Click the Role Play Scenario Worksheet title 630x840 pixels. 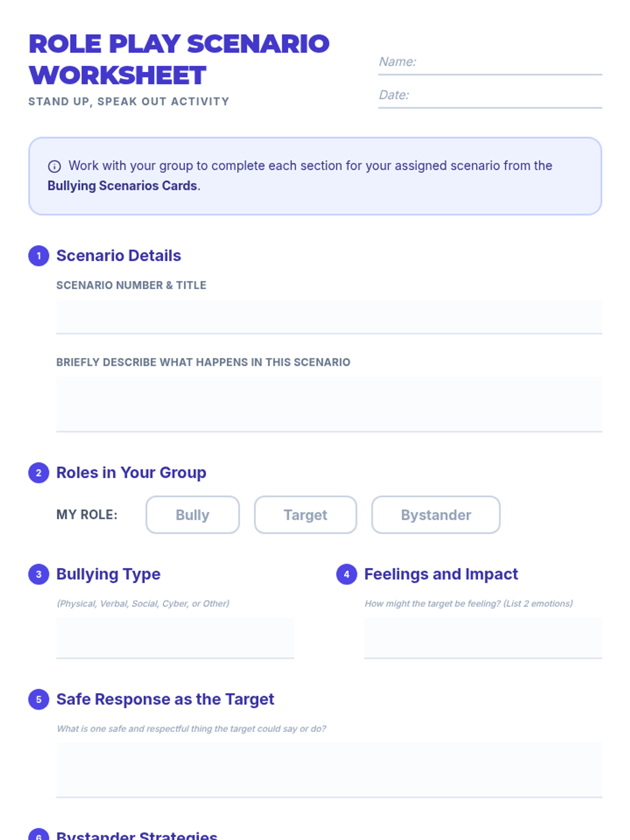[x=179, y=59]
